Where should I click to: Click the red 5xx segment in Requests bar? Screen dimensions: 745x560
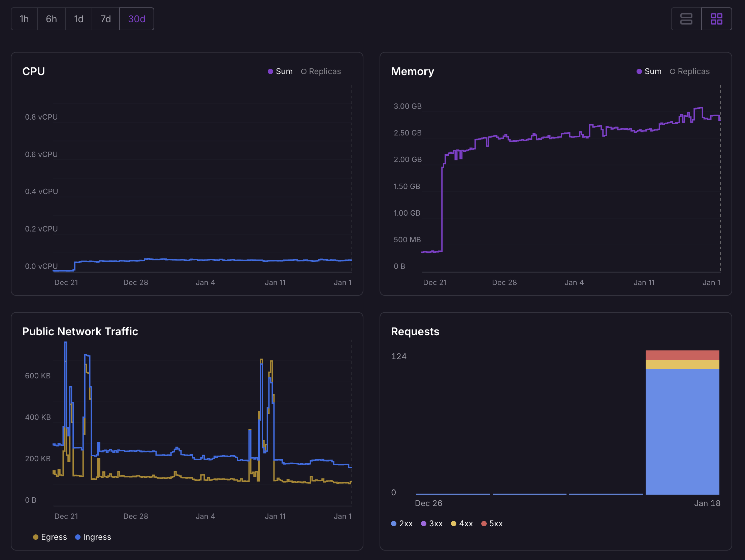[x=682, y=355]
